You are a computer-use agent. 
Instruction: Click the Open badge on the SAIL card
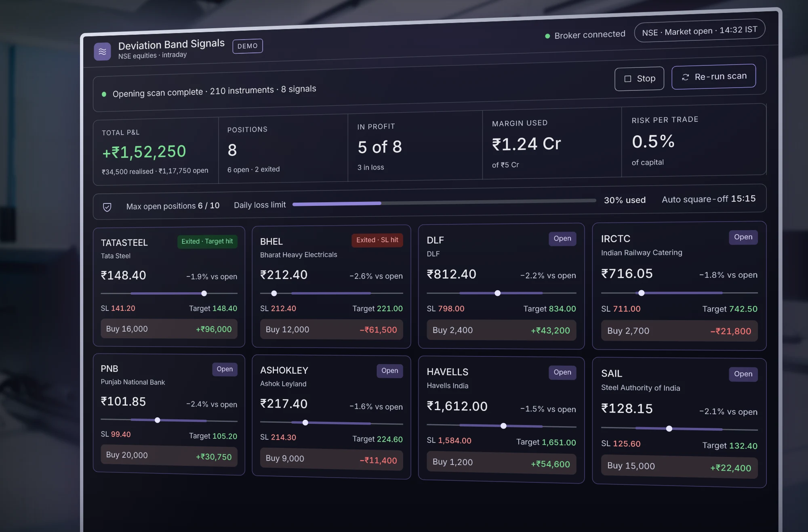(x=743, y=374)
